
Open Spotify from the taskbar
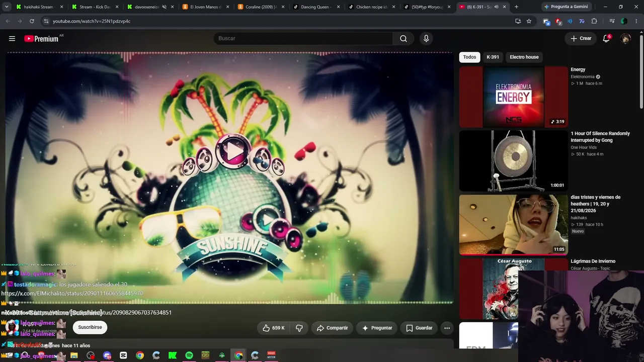click(x=189, y=355)
